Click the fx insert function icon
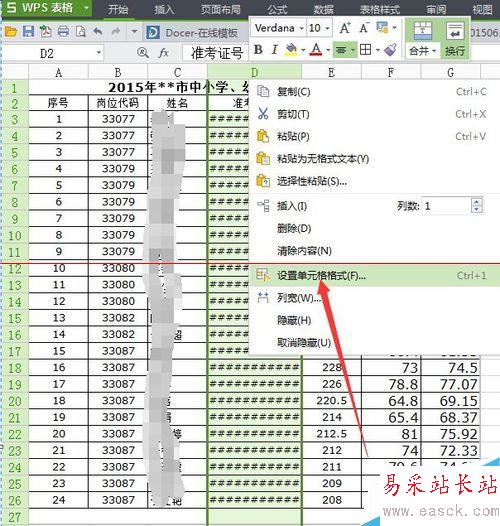This screenshot has width=500, height=526. click(x=163, y=53)
